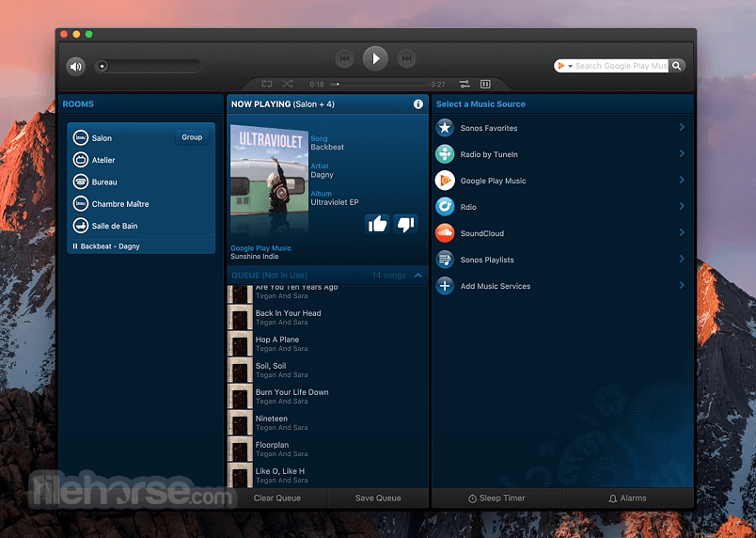
Task: Expand the Google Play Music chevron
Action: pyautogui.click(x=682, y=180)
